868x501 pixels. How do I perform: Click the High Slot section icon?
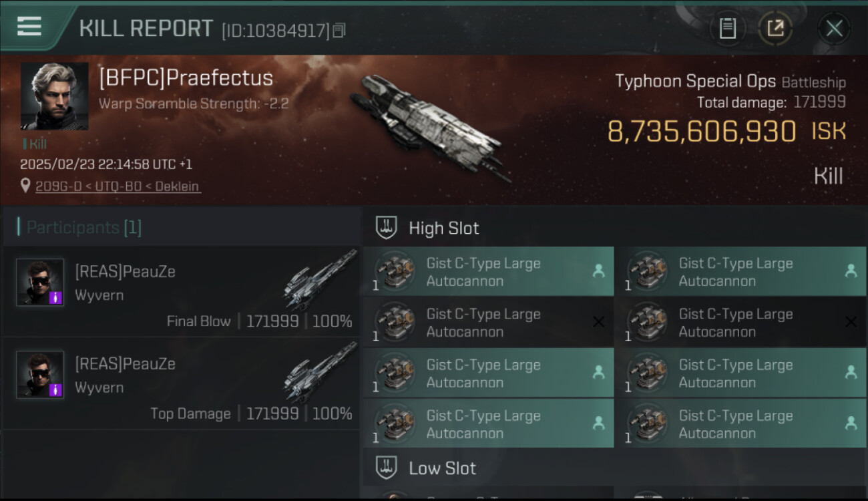click(386, 228)
